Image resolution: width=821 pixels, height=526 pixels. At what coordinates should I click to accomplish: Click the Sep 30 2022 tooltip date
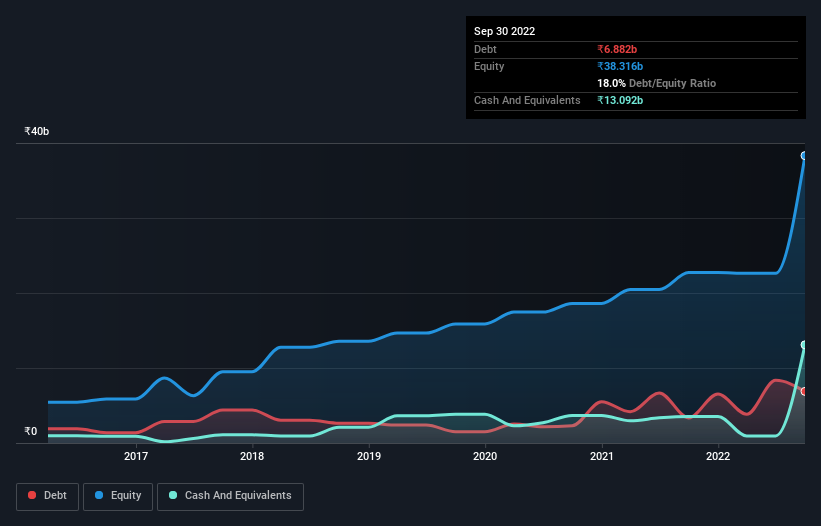504,31
